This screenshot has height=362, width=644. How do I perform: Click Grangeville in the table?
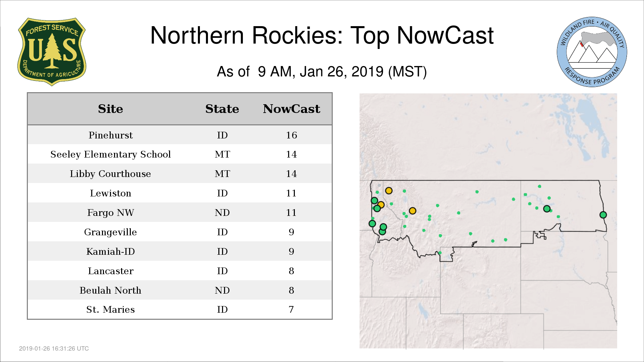110,232
